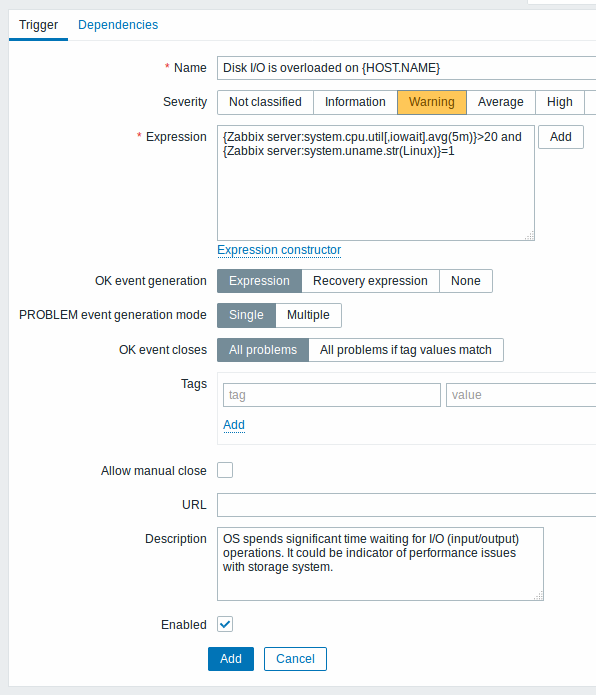The width and height of the screenshot is (596, 695).
Task: Select Multiple problem event generation mode
Action: click(x=308, y=315)
